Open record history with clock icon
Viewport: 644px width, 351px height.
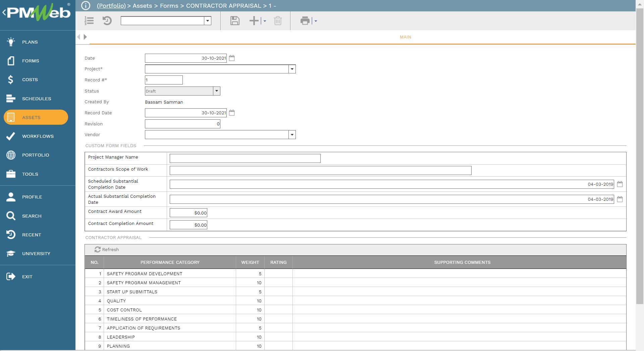(x=107, y=21)
